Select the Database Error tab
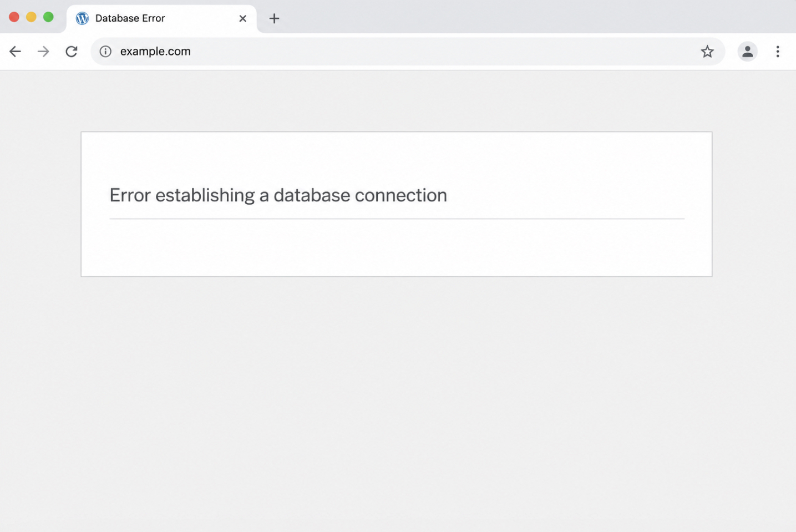This screenshot has height=532, width=796. click(161, 19)
